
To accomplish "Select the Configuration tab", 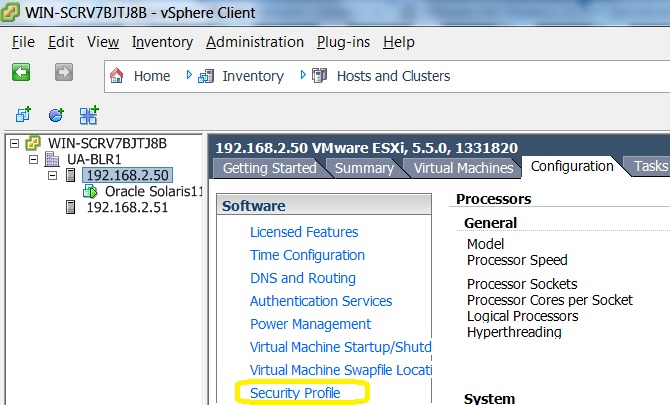I will pyautogui.click(x=572, y=166).
